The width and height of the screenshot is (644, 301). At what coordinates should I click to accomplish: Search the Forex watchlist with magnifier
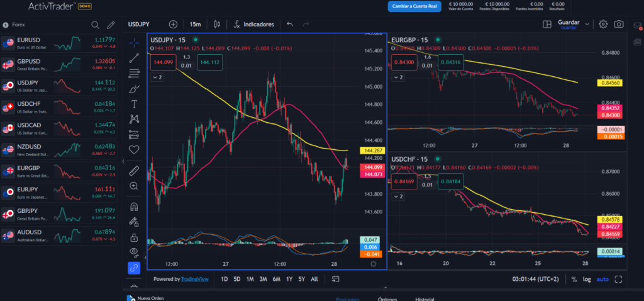tap(95, 25)
